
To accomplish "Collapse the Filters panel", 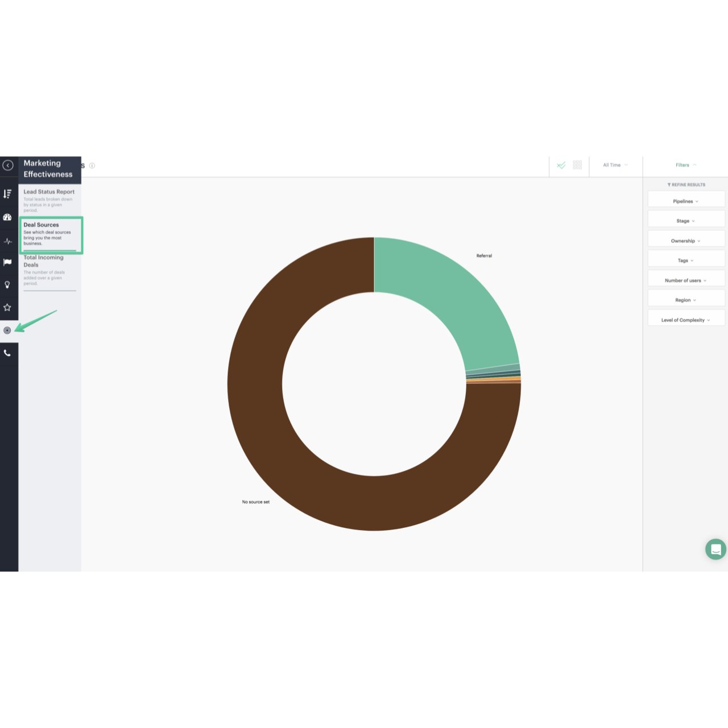I will click(x=685, y=165).
